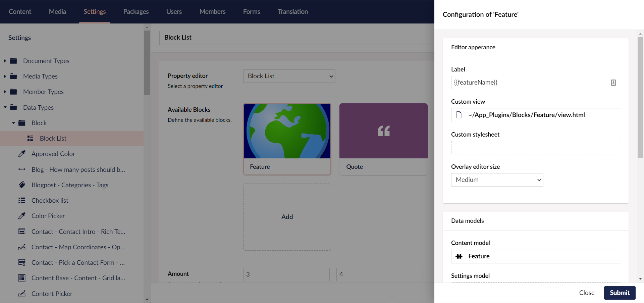Click the Label field's insert placeholder icon
The width and height of the screenshot is (644, 303).
(x=613, y=83)
